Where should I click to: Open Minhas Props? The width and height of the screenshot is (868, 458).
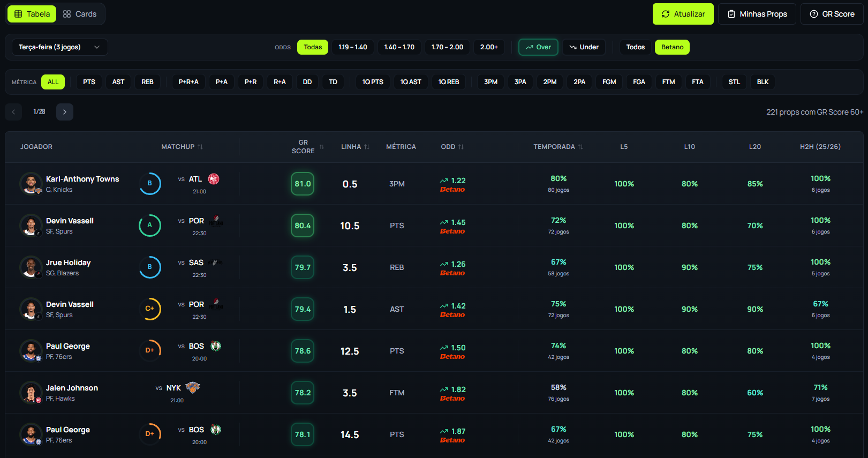pos(757,14)
